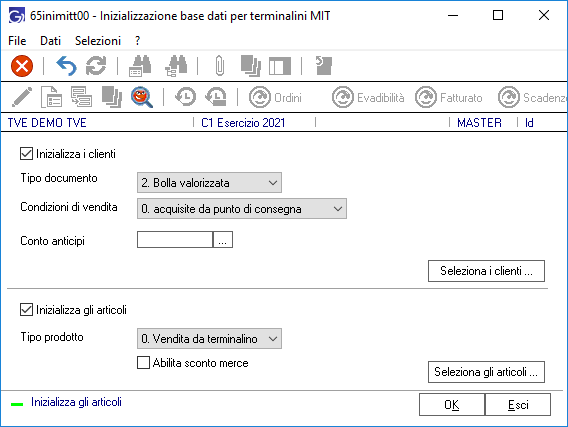
Task: Click the OK button
Action: click(452, 405)
